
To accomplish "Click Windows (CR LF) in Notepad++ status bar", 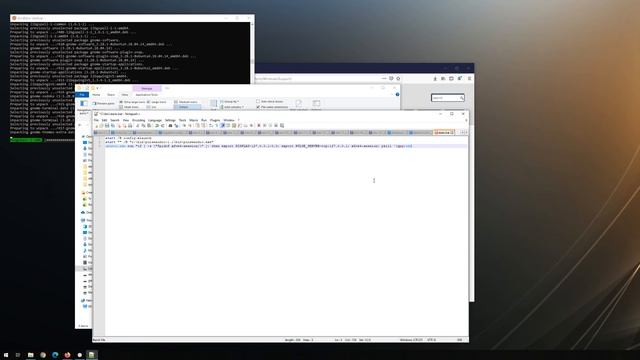I will pyautogui.click(x=411, y=340).
